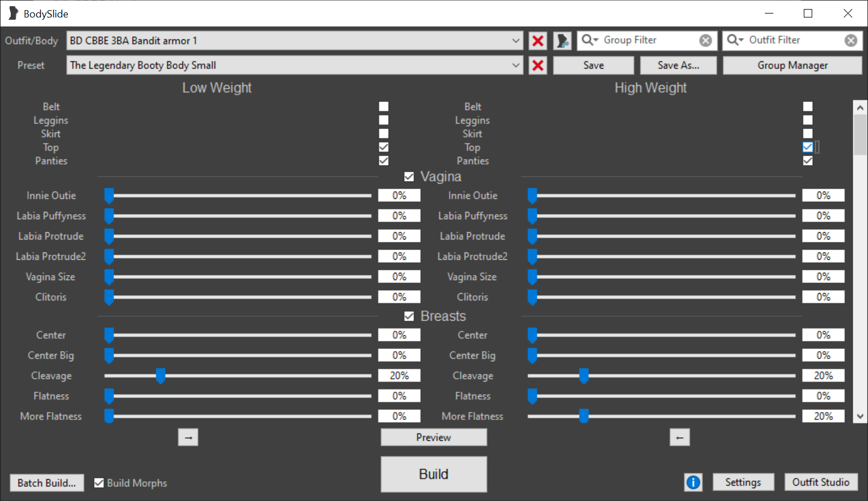The width and height of the screenshot is (868, 501).
Task: Click the large Build button
Action: tap(434, 474)
